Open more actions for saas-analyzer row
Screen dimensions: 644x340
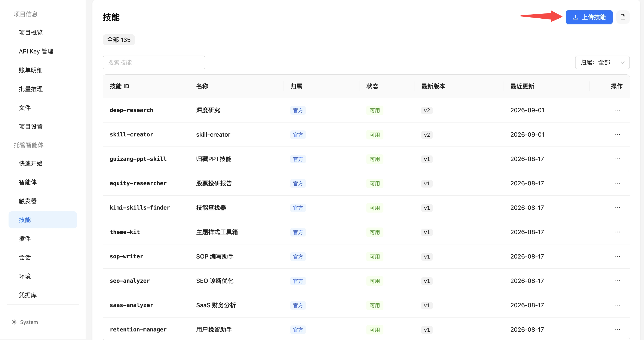[617, 305]
